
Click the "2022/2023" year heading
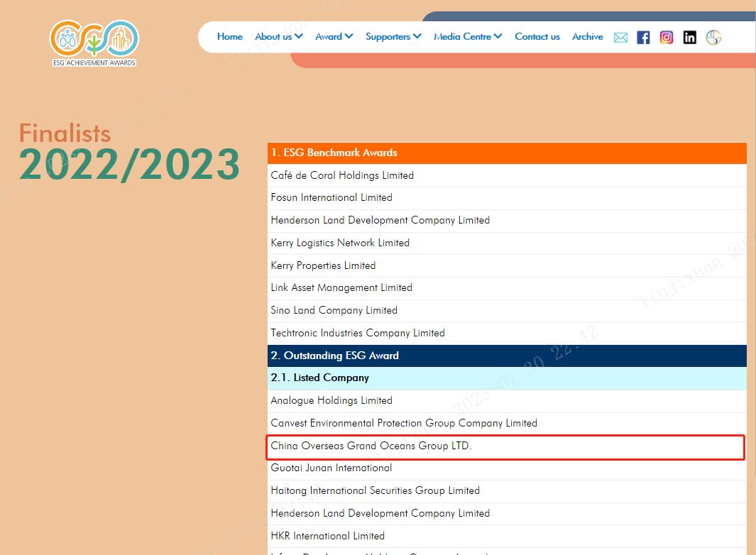[x=129, y=165]
